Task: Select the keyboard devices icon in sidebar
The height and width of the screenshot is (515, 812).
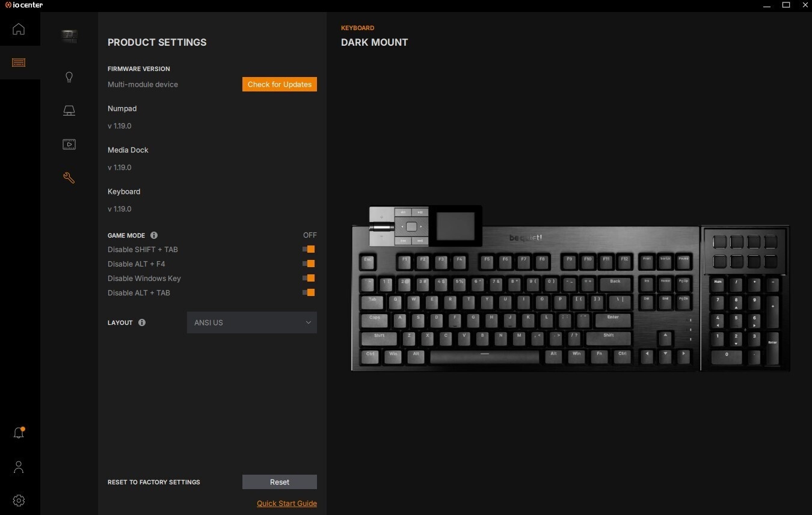Action: pyautogui.click(x=19, y=63)
